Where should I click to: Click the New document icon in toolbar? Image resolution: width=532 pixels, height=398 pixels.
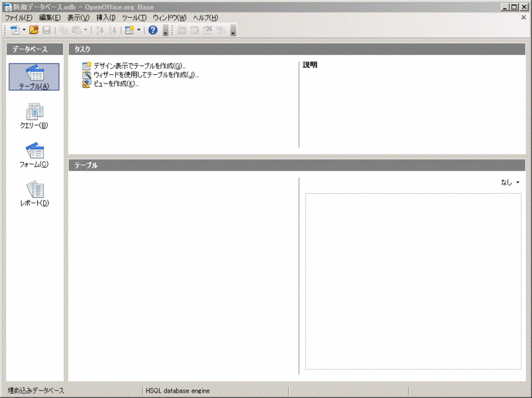coord(15,31)
